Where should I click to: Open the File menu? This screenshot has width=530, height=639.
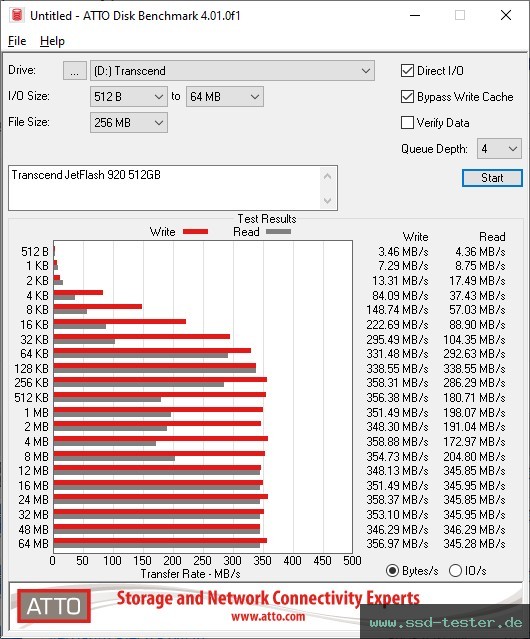coord(17,41)
